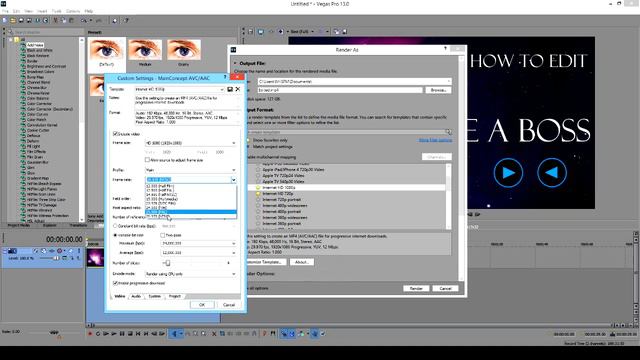Image resolution: width=640 pixels, height=360 pixels.
Task: Click Save Snapshot to File in the preview toolbar
Action: pos(344,31)
